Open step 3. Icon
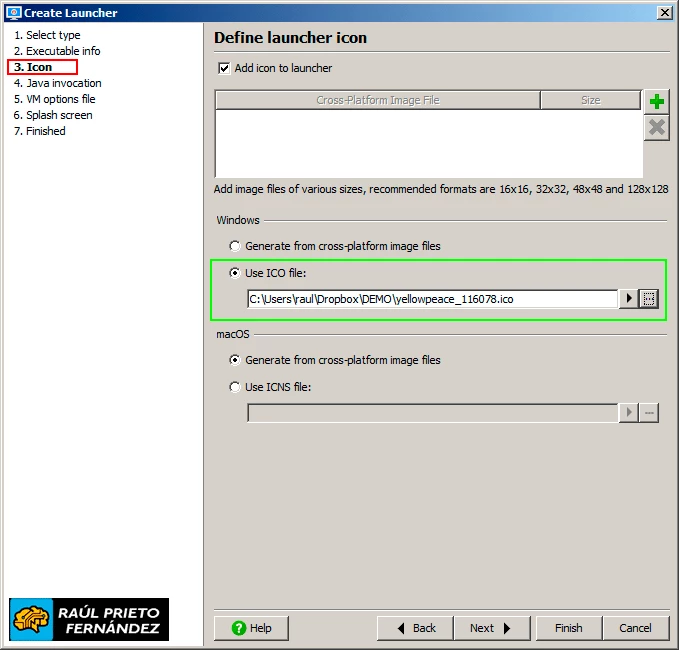 click(33, 67)
